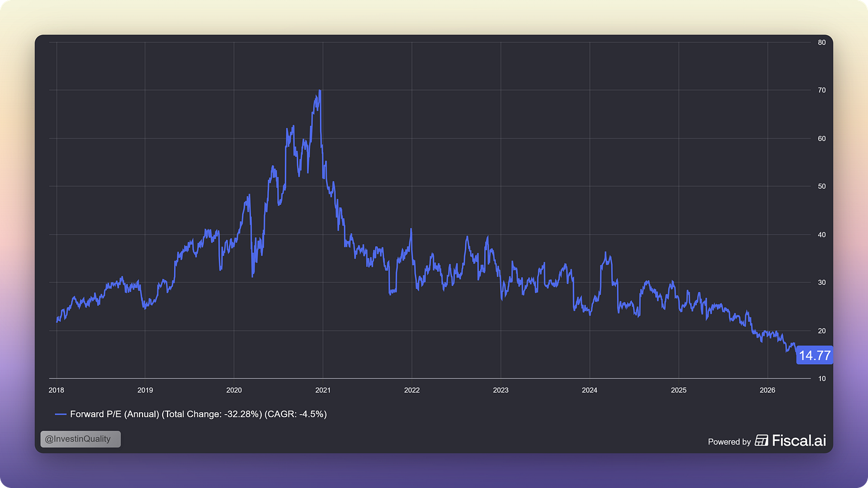Image resolution: width=868 pixels, height=488 pixels.
Task: Click the Powered by text
Action: [729, 442]
